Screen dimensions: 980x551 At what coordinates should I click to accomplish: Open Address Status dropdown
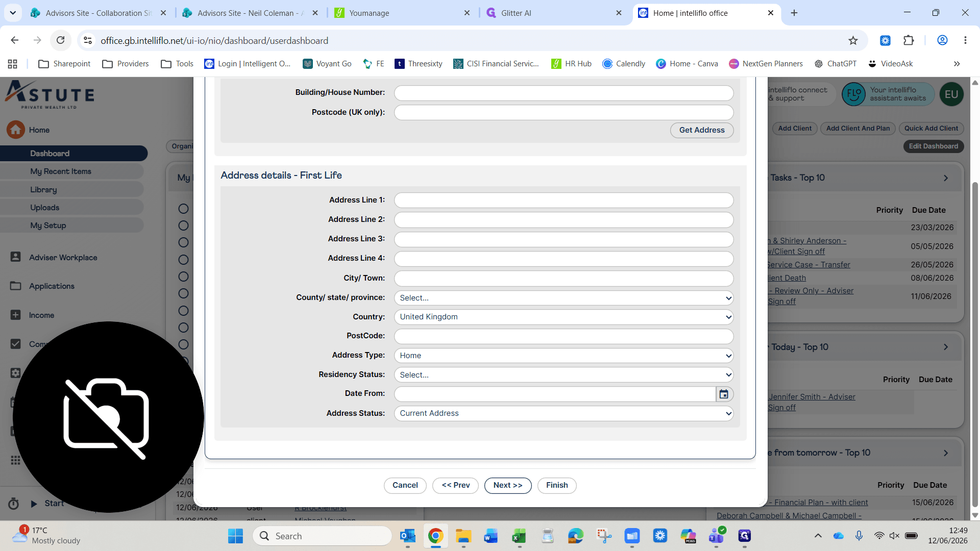(x=563, y=413)
